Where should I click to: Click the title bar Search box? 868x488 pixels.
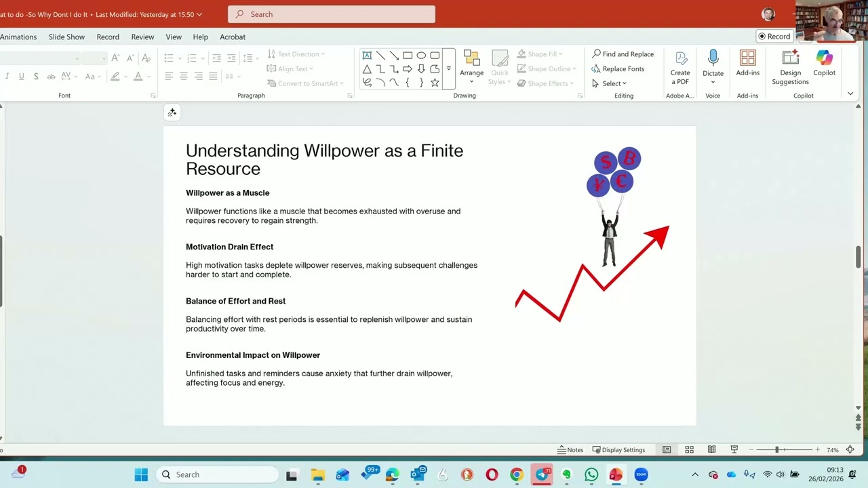coord(332,14)
